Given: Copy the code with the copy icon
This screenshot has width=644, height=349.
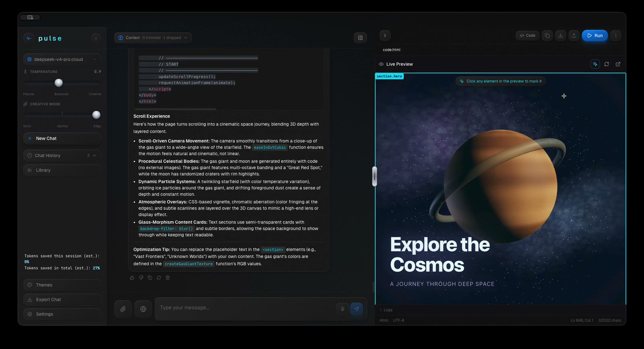Looking at the screenshot, I should point(547,35).
